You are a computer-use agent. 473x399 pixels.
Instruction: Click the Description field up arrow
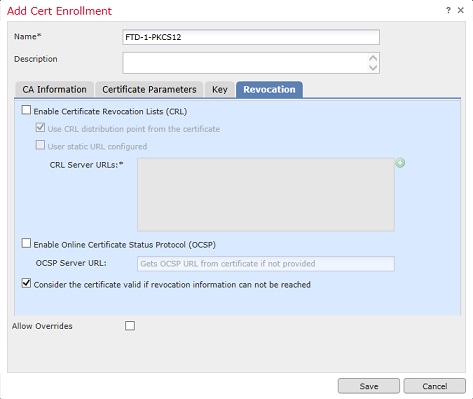pyautogui.click(x=373, y=58)
